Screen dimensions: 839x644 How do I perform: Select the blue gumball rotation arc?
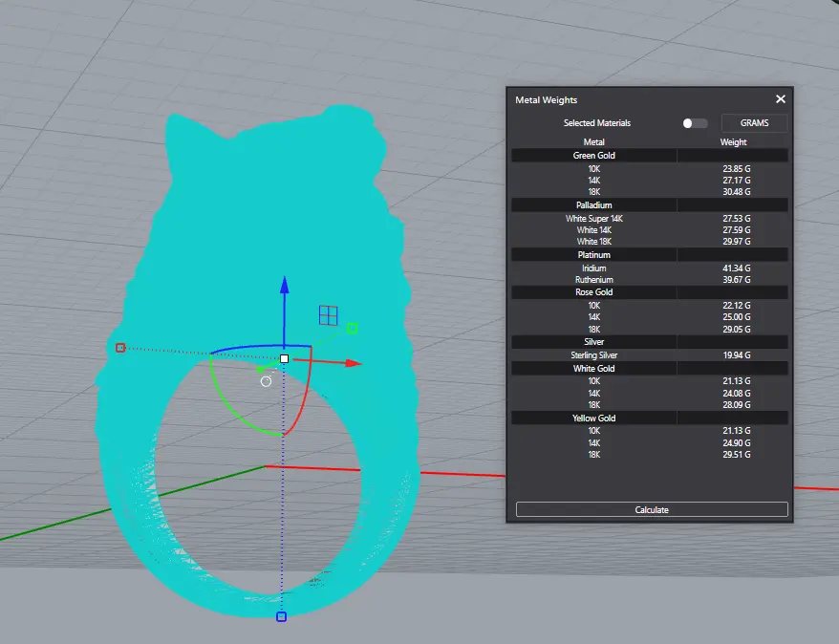point(248,347)
